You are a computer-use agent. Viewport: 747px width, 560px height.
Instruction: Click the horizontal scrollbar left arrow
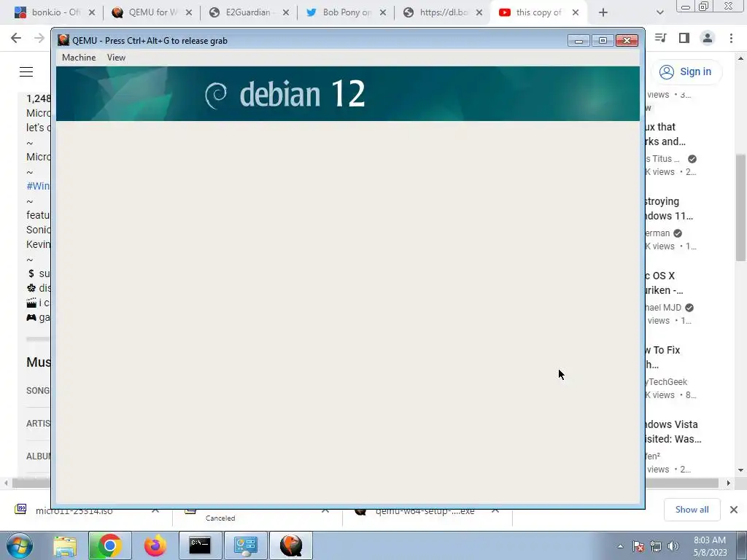pyautogui.click(x=6, y=483)
